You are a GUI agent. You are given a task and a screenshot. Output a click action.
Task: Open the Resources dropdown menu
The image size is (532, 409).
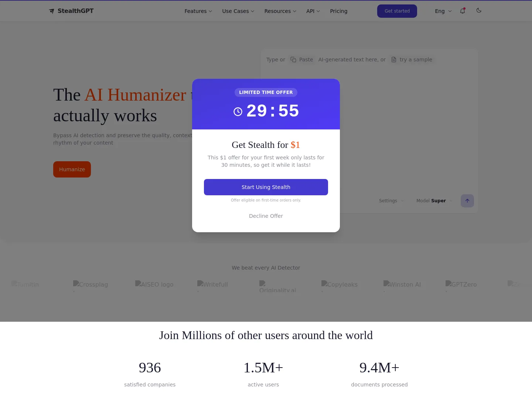point(280,11)
